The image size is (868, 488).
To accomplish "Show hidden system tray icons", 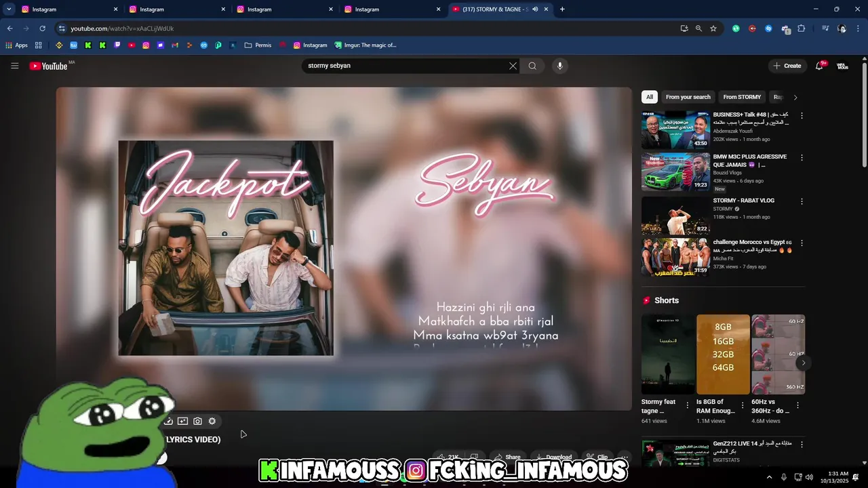I will coord(769,477).
